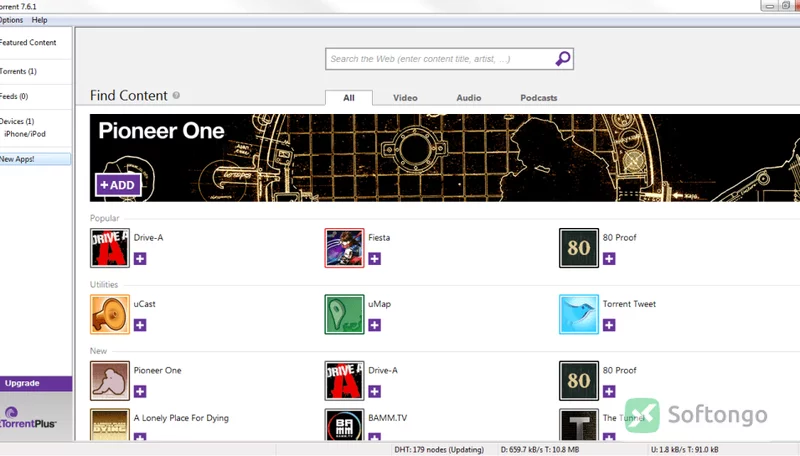
Task: Click the DHT: 179 nodes status text
Action: (x=439, y=450)
